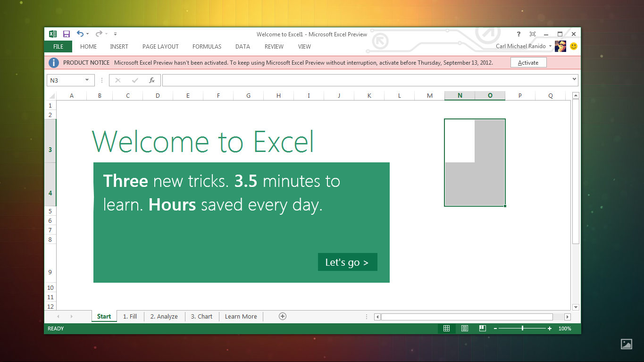The height and width of the screenshot is (362, 644).
Task: Switch to Page Layout view icon
Action: pyautogui.click(x=464, y=328)
